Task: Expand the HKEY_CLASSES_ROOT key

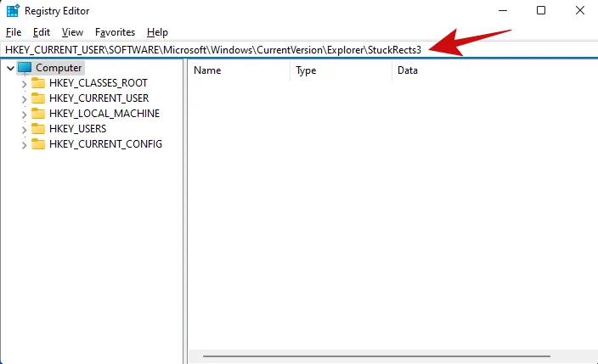Action: (x=24, y=83)
